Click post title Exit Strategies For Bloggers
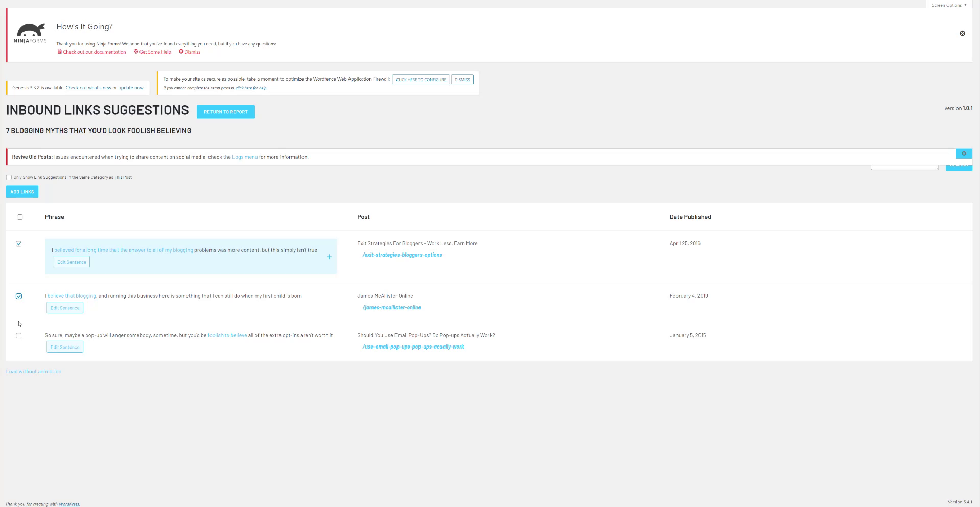Image resolution: width=980 pixels, height=507 pixels. [x=417, y=243]
